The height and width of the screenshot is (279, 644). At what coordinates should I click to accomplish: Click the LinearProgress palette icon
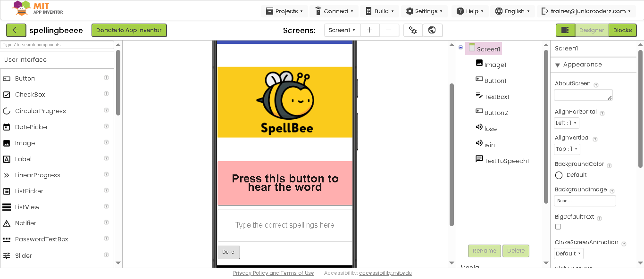pos(7,175)
